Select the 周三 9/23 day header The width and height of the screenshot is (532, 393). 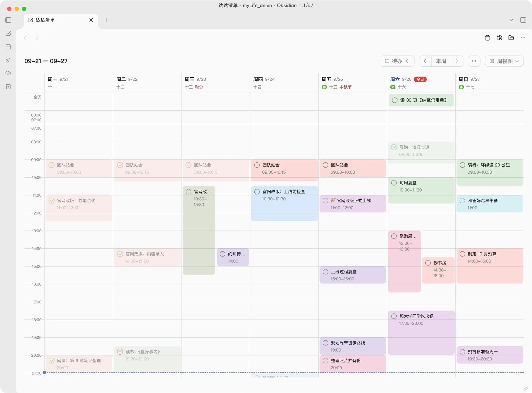pyautogui.click(x=216, y=83)
